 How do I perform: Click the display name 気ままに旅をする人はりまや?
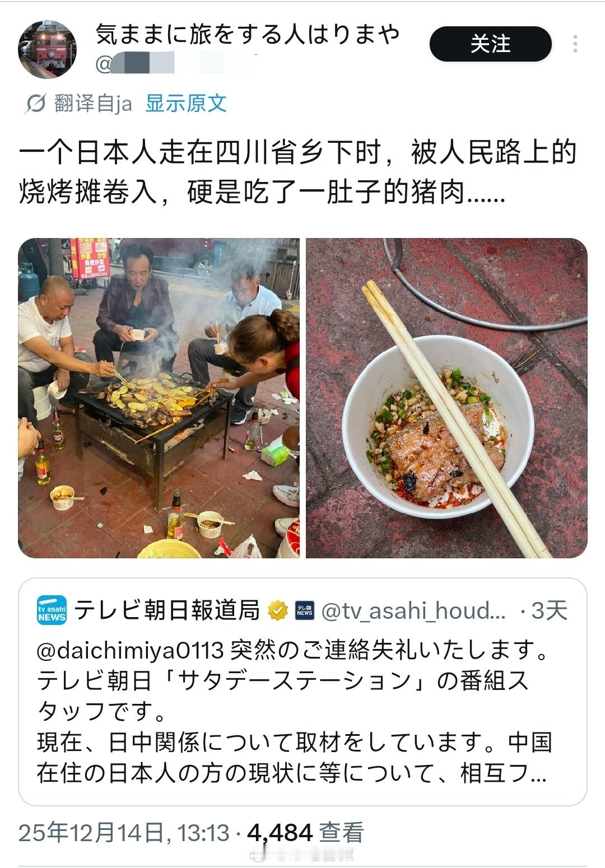(x=248, y=34)
